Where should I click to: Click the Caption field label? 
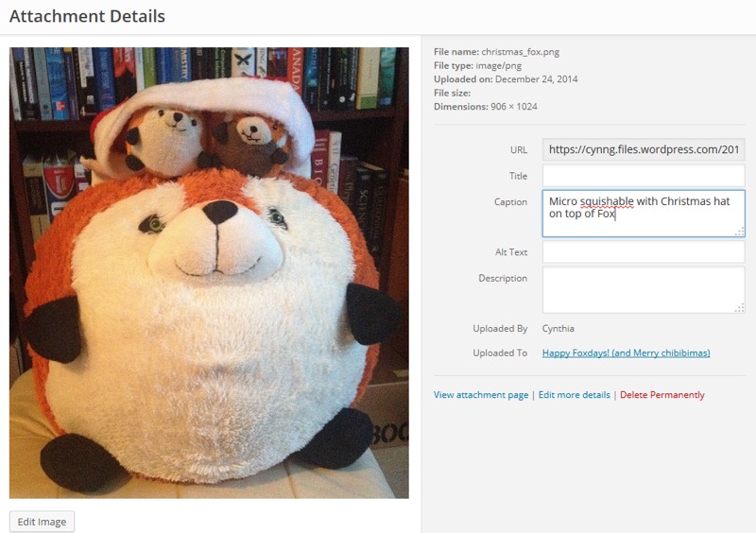(510, 202)
